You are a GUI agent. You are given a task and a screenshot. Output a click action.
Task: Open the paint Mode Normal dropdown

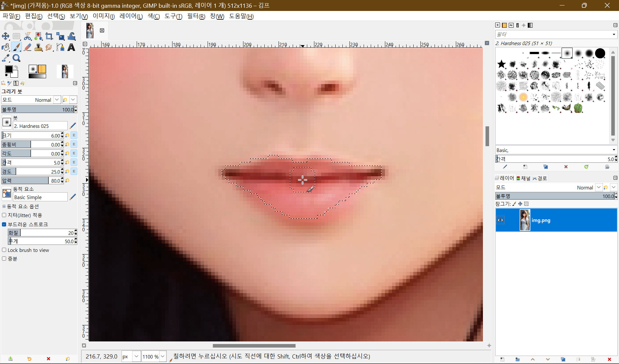(x=57, y=100)
